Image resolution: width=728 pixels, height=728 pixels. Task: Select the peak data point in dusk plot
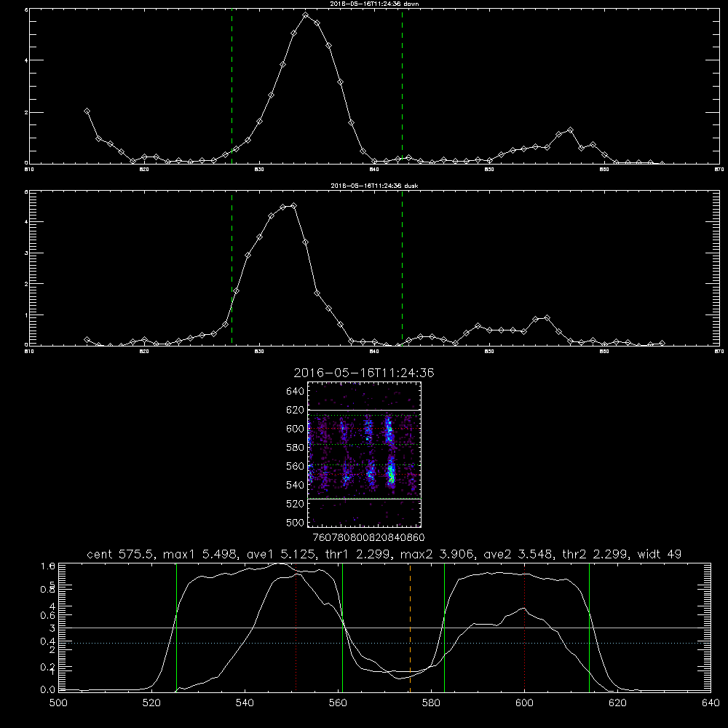293,206
